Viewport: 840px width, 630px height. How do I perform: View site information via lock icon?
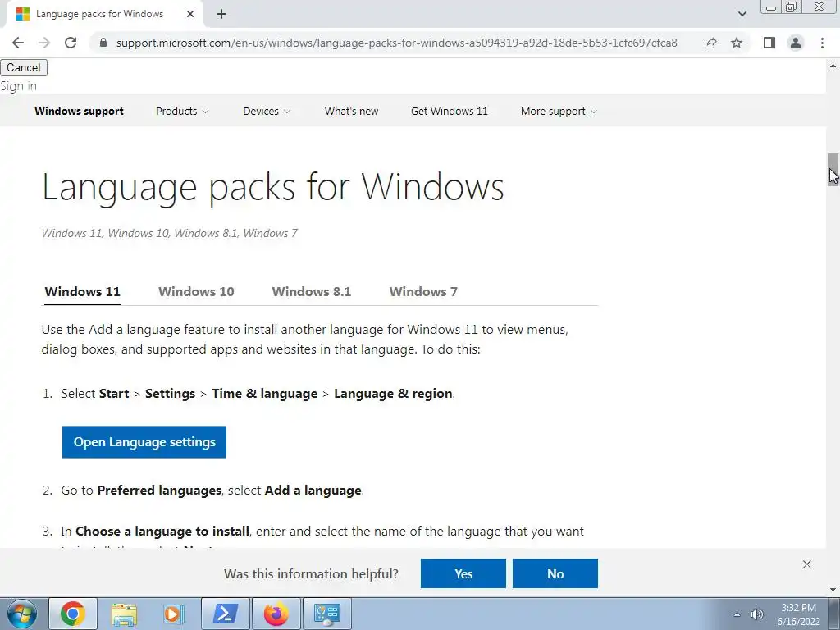click(103, 43)
